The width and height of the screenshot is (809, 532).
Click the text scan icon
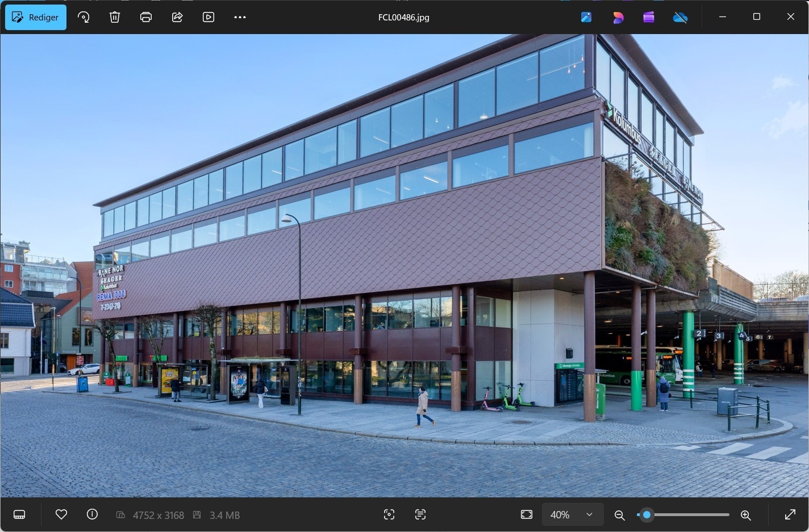[x=420, y=514]
